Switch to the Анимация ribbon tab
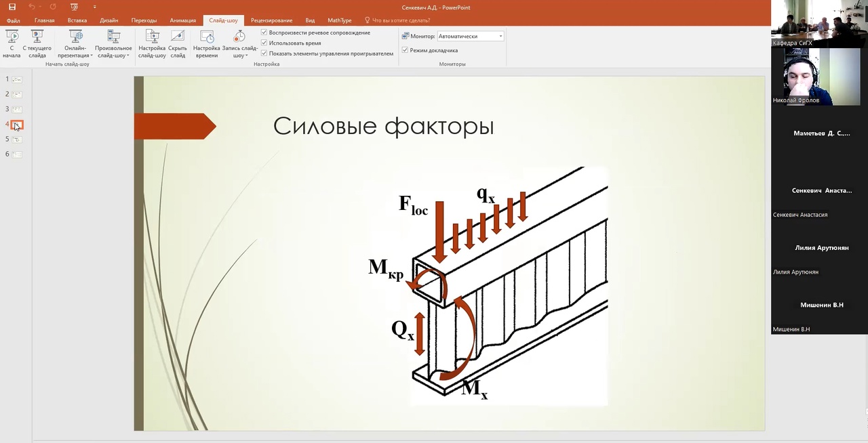This screenshot has width=868, height=443. [x=183, y=20]
